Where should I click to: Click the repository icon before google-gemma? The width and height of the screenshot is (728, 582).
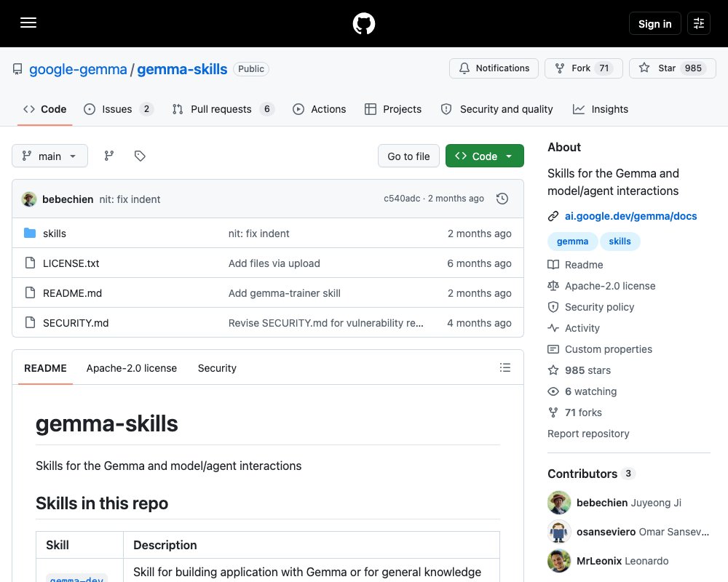tap(17, 69)
